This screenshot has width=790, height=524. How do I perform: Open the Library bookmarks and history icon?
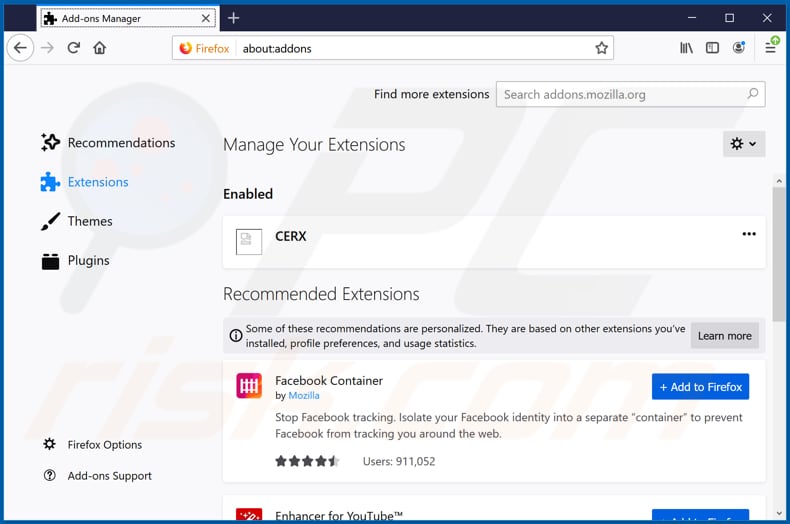coord(686,48)
